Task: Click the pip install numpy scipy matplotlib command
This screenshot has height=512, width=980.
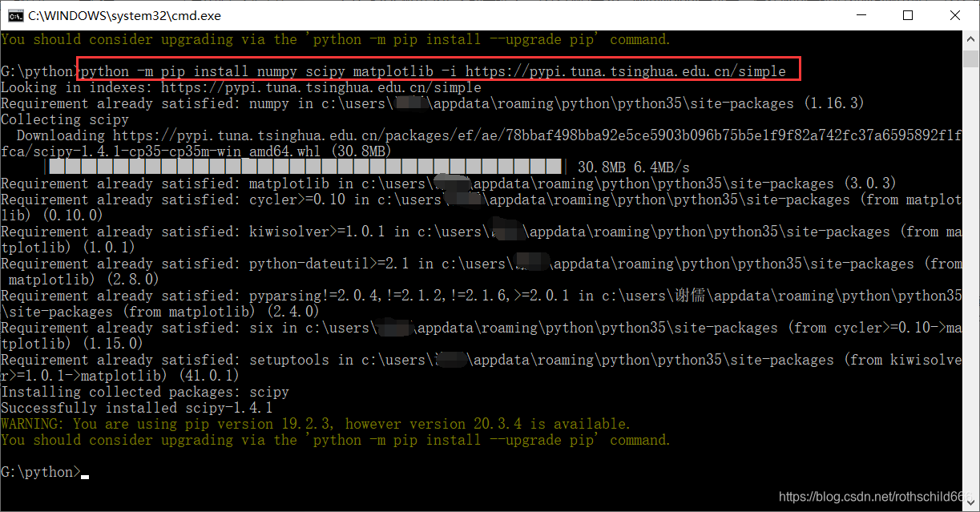Action: pos(434,71)
